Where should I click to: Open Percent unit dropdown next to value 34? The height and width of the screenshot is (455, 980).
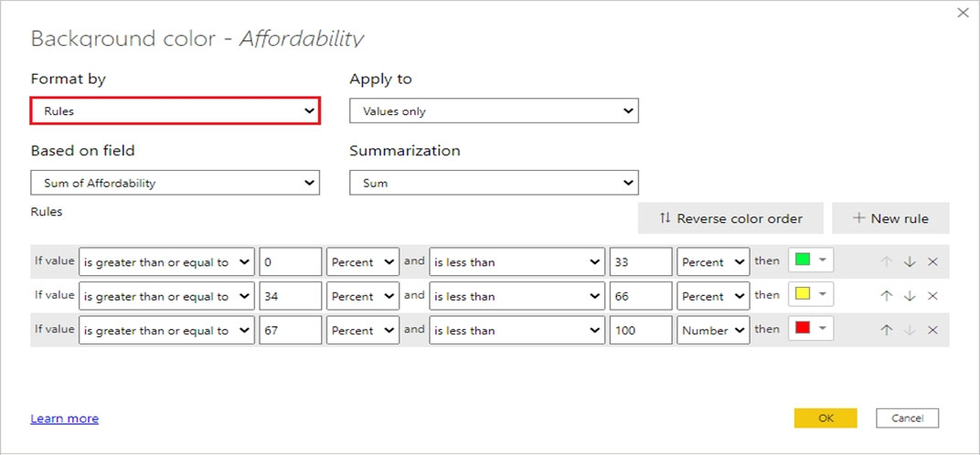(363, 296)
